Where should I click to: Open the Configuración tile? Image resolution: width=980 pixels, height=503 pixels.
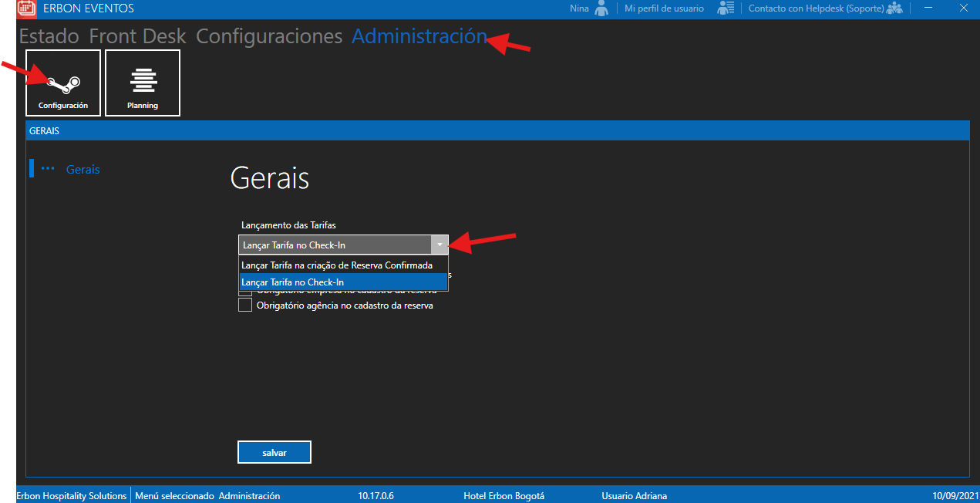[x=63, y=83]
